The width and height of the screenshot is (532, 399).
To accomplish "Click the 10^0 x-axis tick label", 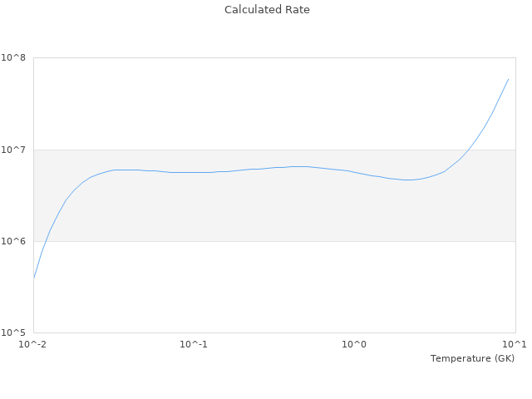I will tap(354, 344).
